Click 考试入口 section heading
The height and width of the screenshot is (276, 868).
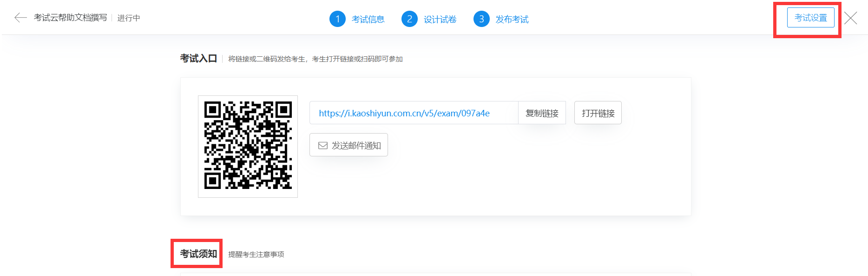199,59
